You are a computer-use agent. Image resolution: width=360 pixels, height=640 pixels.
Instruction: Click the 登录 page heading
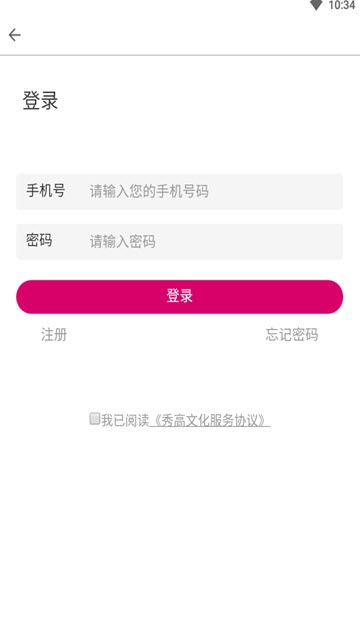point(40,101)
